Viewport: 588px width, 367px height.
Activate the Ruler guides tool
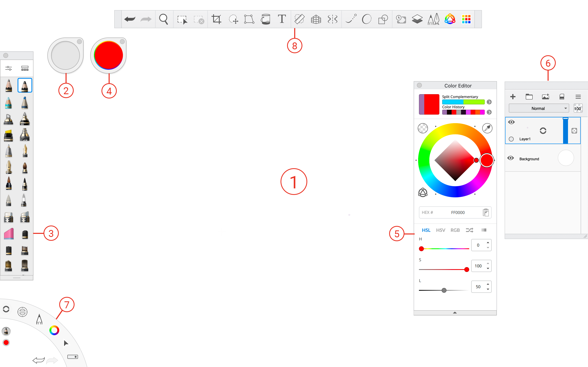coord(299,19)
